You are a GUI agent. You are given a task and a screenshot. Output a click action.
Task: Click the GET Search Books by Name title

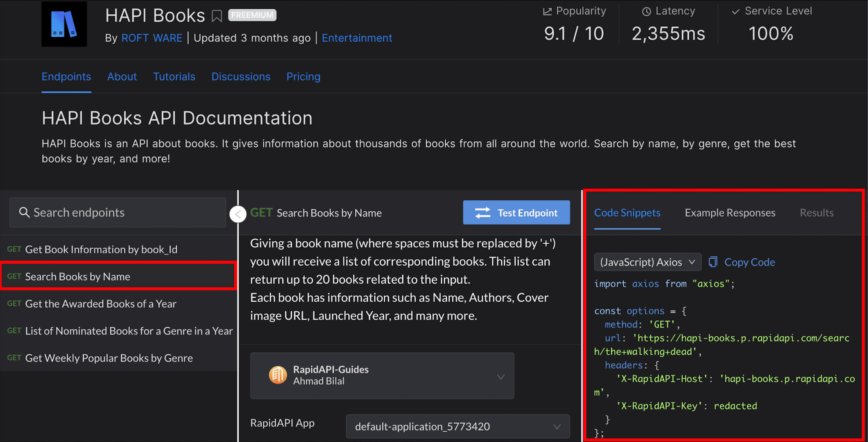click(x=316, y=213)
